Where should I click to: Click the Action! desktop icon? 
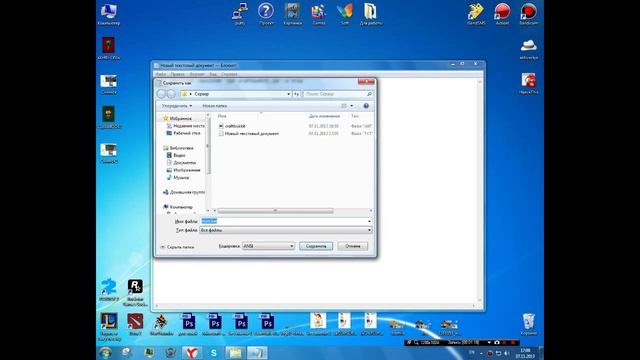[502, 14]
